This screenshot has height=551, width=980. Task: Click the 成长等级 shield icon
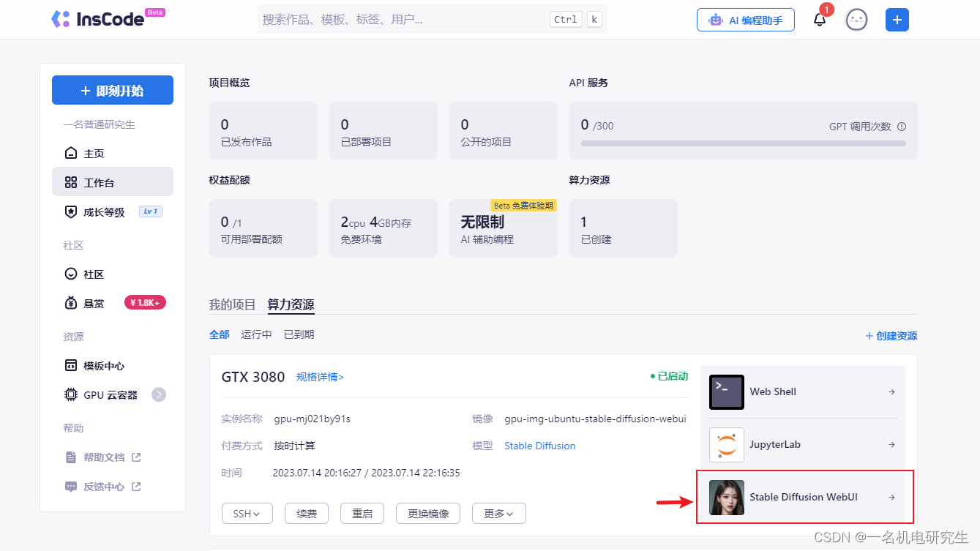71,211
